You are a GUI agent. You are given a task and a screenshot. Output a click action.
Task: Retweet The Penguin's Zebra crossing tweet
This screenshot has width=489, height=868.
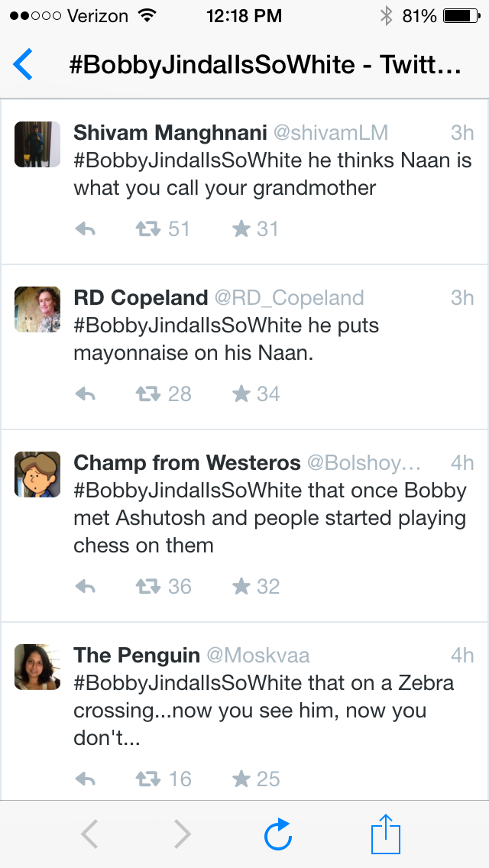pyautogui.click(x=147, y=779)
